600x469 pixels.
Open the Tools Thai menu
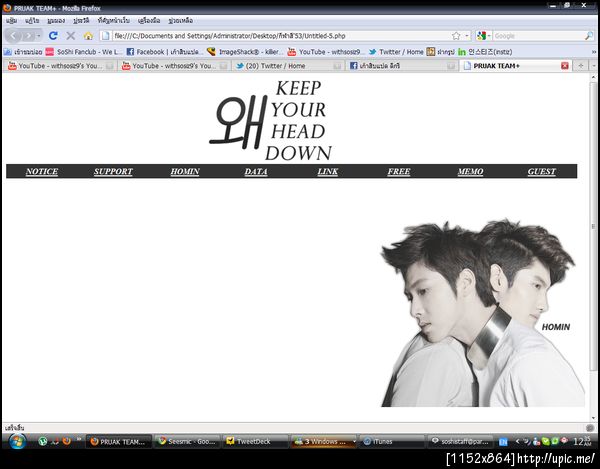click(x=149, y=21)
